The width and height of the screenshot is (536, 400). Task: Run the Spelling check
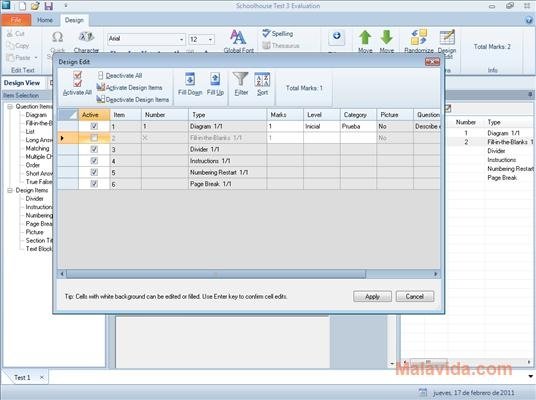[x=278, y=34]
